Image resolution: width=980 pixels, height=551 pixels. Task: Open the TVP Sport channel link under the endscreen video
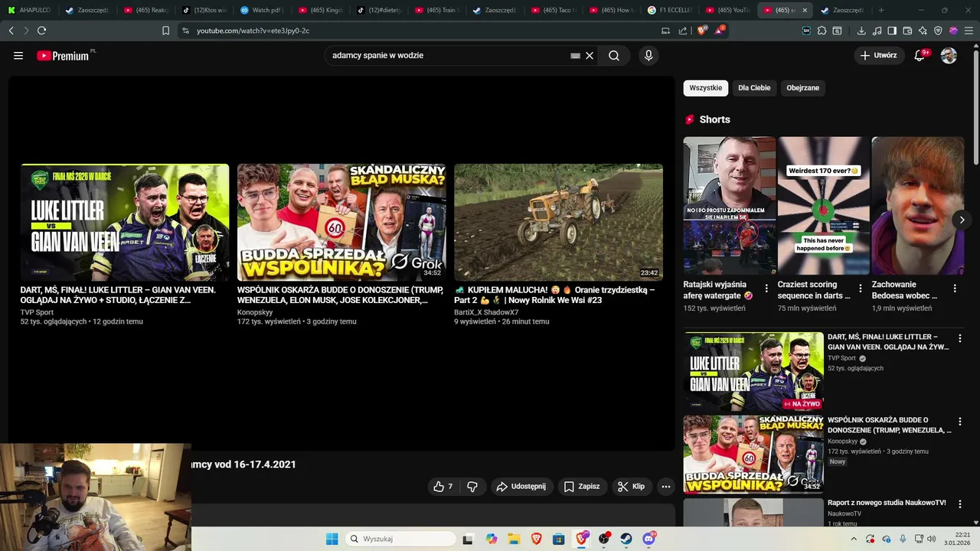[x=37, y=312]
